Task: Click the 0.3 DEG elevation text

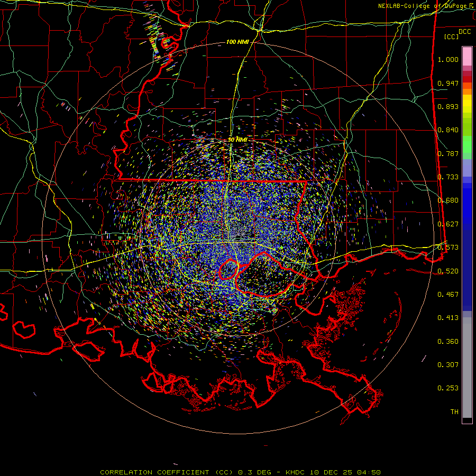Action: click(x=254, y=472)
